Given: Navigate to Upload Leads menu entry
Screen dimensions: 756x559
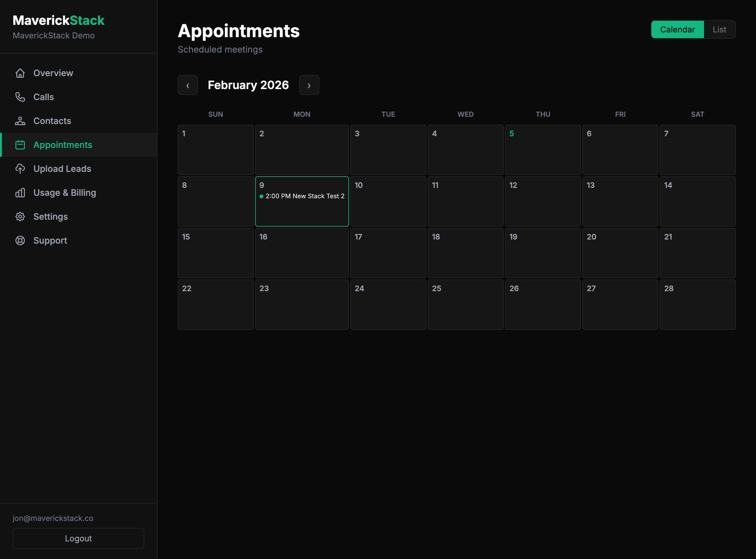Looking at the screenshot, I should click(62, 169).
